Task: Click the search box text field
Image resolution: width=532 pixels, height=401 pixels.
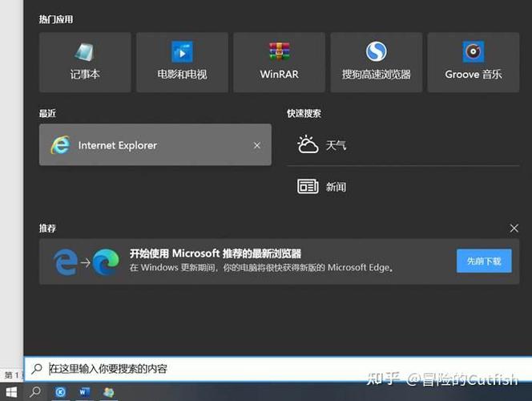Action: click(278, 369)
